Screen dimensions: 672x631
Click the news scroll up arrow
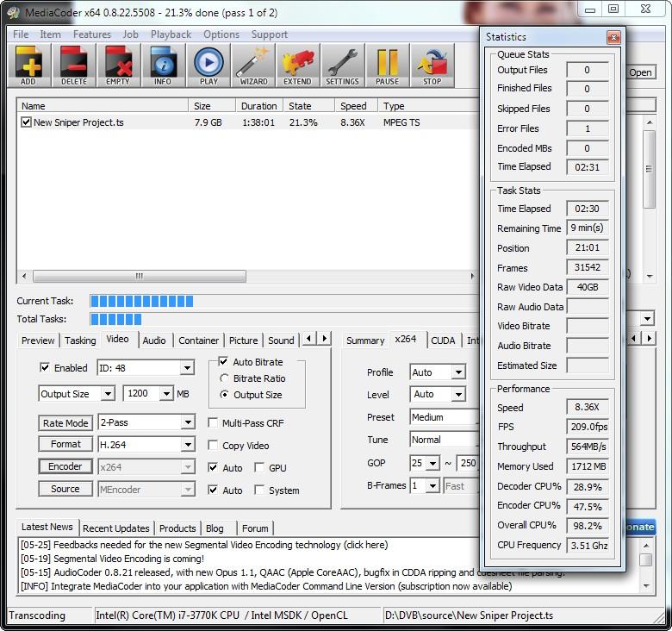point(646,546)
